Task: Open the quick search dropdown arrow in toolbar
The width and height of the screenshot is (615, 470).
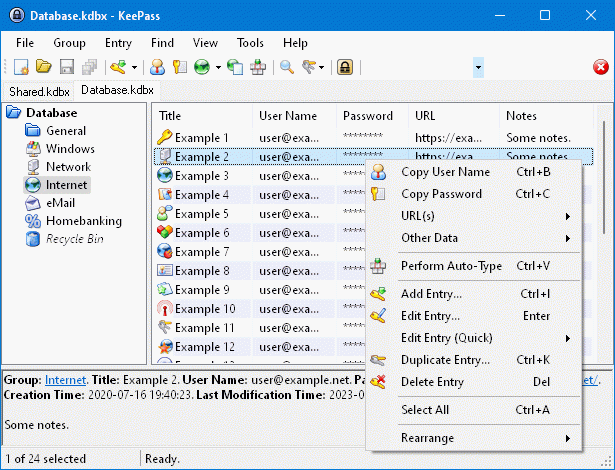Action: 478,67
